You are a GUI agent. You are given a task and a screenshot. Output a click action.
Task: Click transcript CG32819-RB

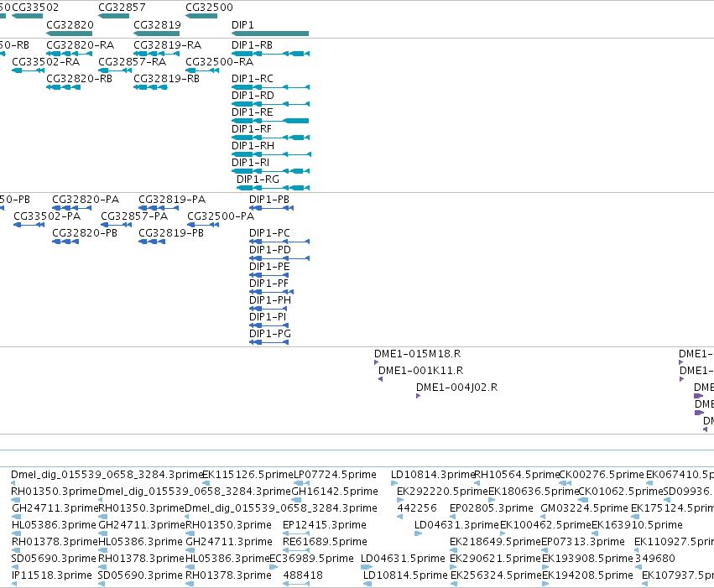150,87
